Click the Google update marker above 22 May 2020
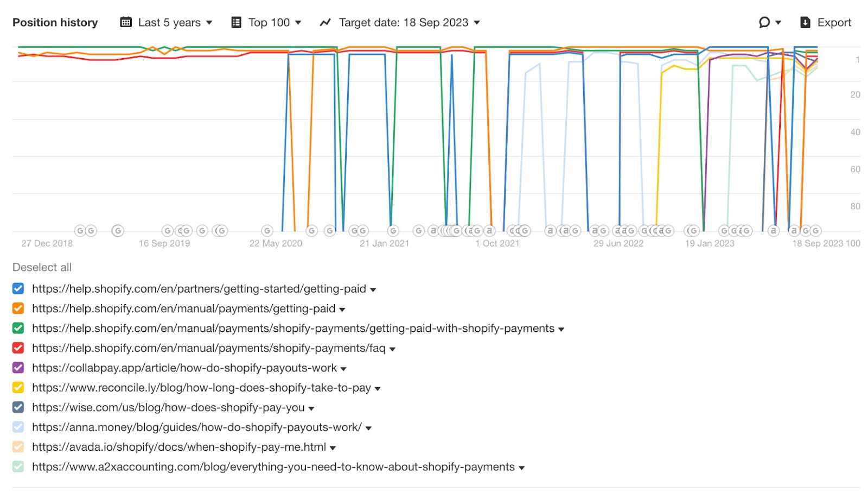Screen dimensions: 868x492 [267, 231]
